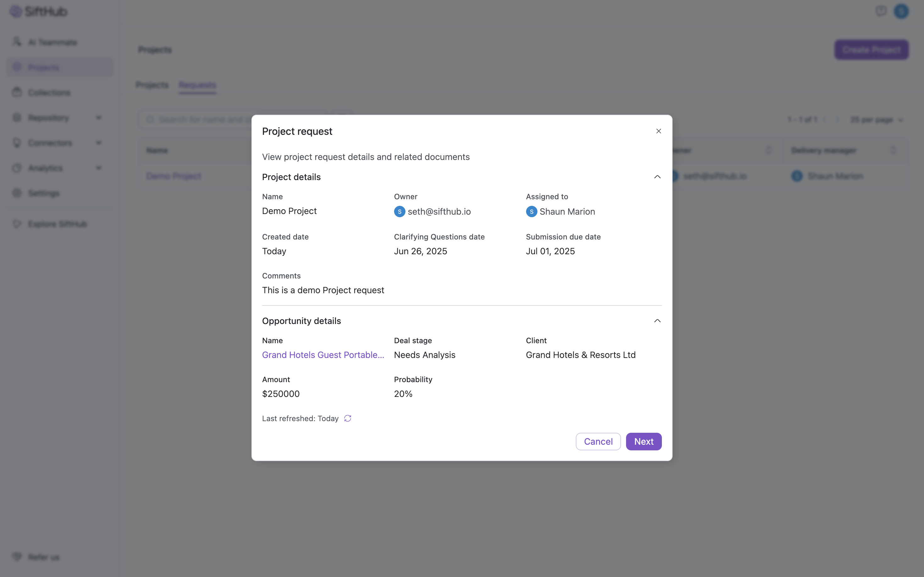Click the Refer us heart icon
Screen dimensions: 924x577
pyautogui.click(x=17, y=556)
